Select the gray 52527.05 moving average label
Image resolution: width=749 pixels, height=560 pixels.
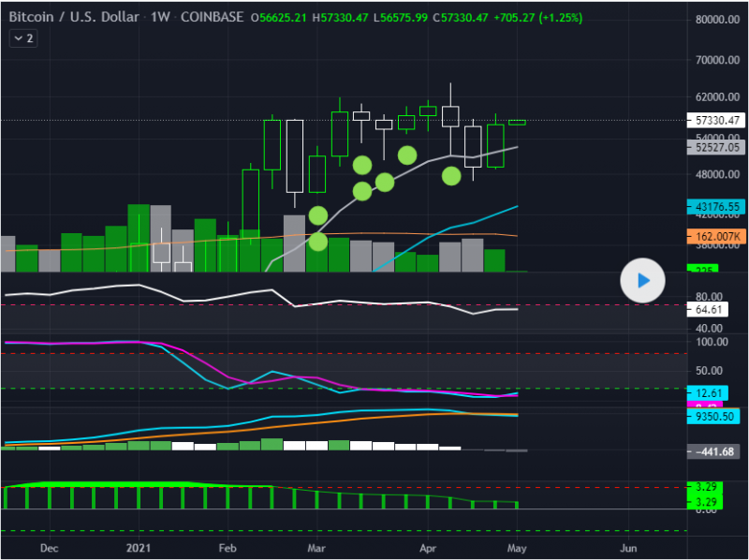(x=718, y=148)
